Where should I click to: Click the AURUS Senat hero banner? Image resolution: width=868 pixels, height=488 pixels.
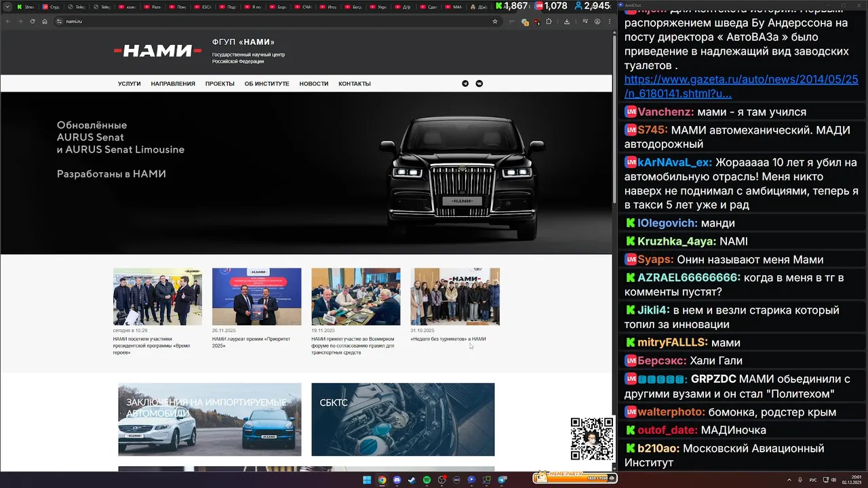[306, 173]
